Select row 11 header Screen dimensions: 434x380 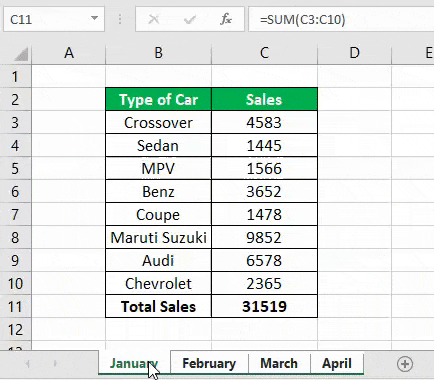15,306
